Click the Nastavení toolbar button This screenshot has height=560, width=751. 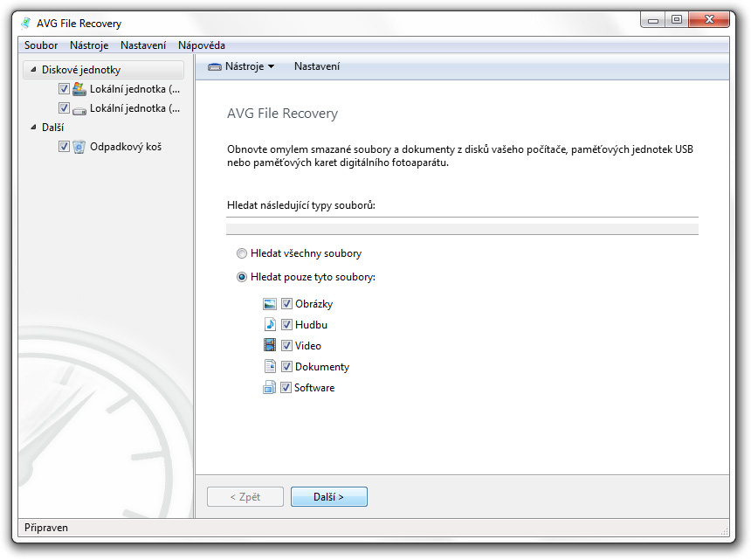[x=317, y=66]
